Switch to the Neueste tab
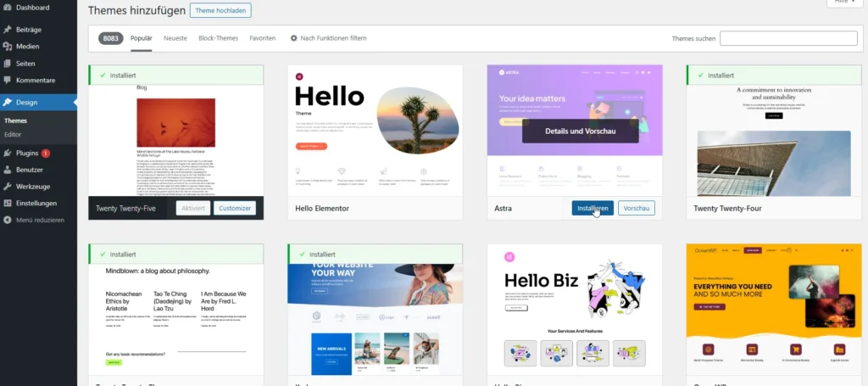 tap(175, 38)
